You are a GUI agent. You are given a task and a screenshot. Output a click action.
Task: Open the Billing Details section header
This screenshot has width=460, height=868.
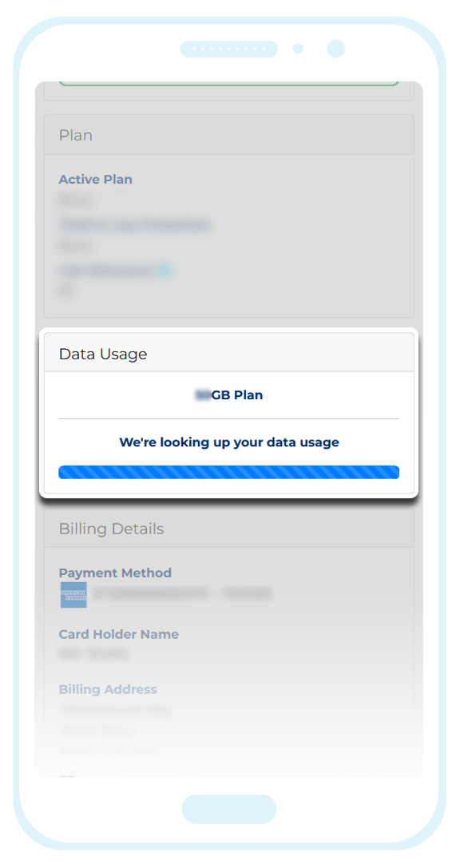[228, 529]
